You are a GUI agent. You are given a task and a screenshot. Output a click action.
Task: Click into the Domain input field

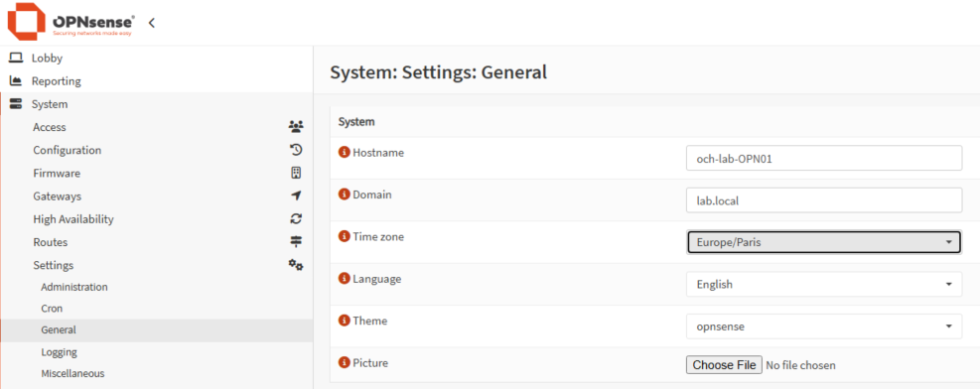pos(824,200)
